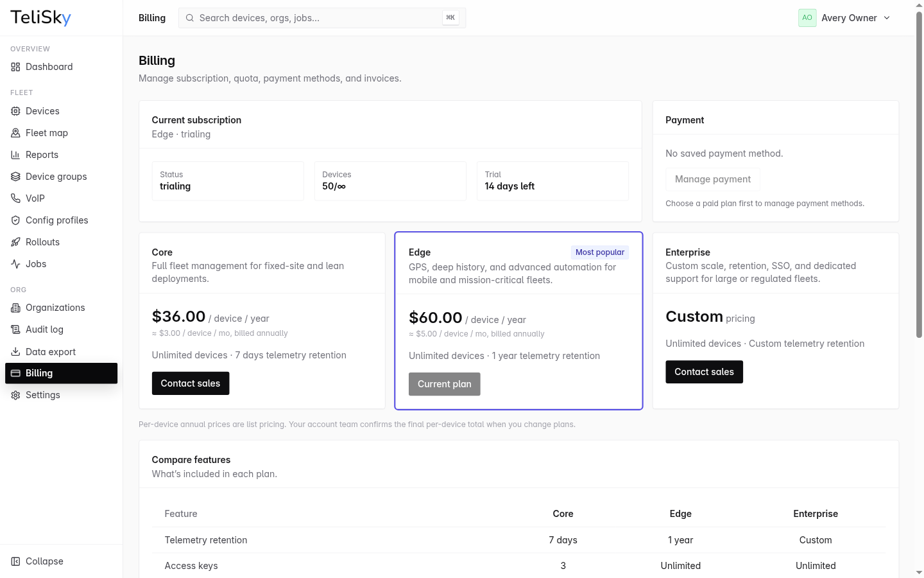Image resolution: width=924 pixels, height=578 pixels.
Task: Click the Devices chip icon
Action: 15,111
